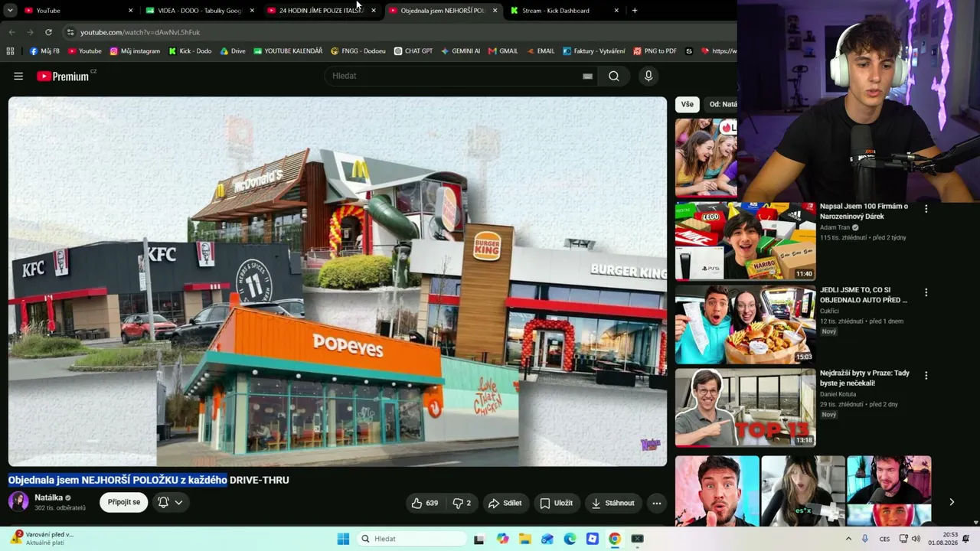Open the Chrome apps grid in bookmarks bar

pyautogui.click(x=10, y=51)
